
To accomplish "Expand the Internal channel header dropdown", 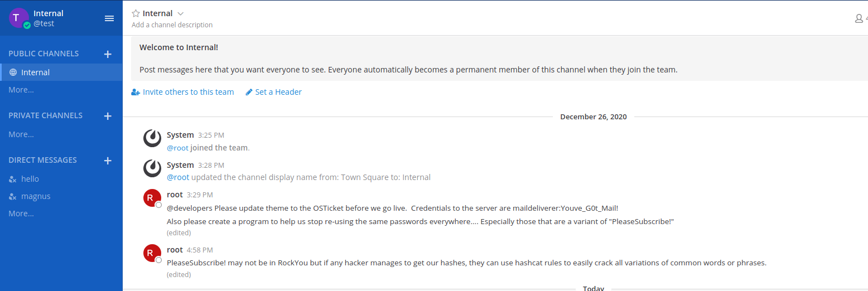I will [180, 13].
